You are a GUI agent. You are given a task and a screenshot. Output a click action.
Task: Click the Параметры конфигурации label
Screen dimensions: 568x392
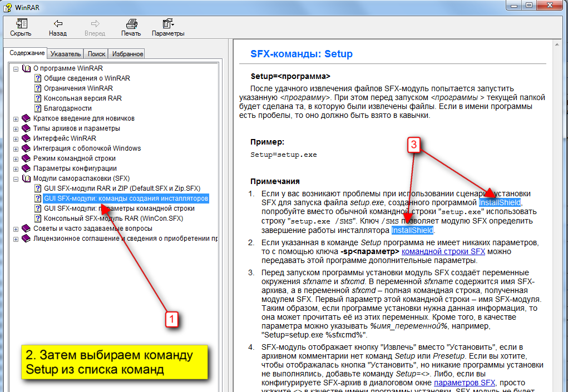tap(75, 168)
